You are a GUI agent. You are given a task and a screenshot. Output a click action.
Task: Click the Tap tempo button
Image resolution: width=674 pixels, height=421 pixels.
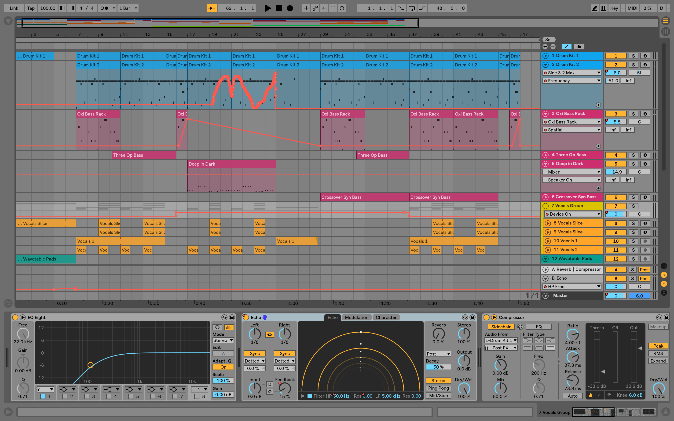click(x=31, y=8)
